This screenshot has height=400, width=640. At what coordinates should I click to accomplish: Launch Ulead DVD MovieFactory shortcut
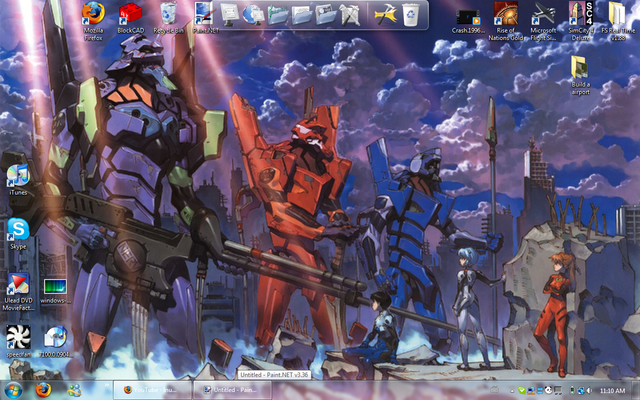(x=18, y=292)
